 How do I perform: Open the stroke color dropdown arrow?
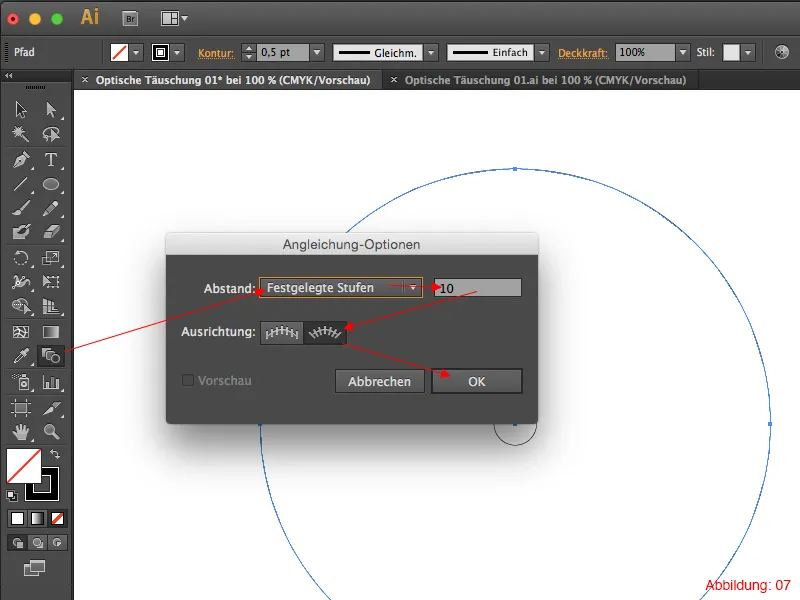click(177, 53)
